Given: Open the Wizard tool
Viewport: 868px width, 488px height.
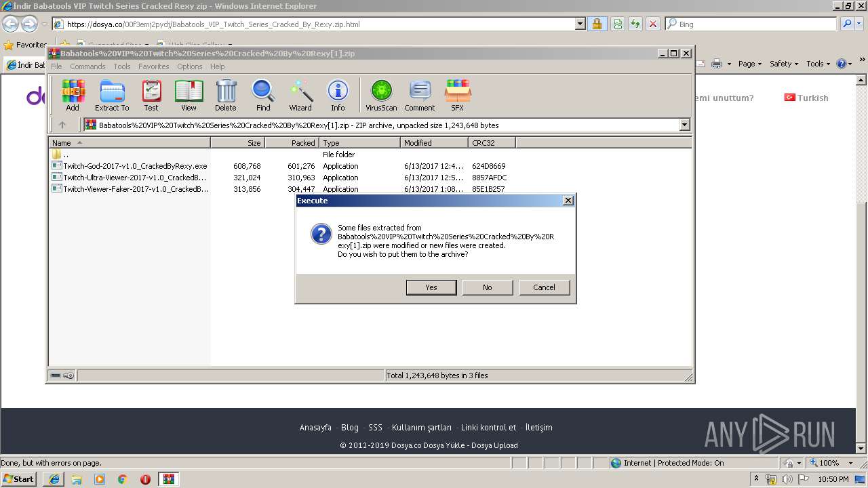Looking at the screenshot, I should coord(300,95).
